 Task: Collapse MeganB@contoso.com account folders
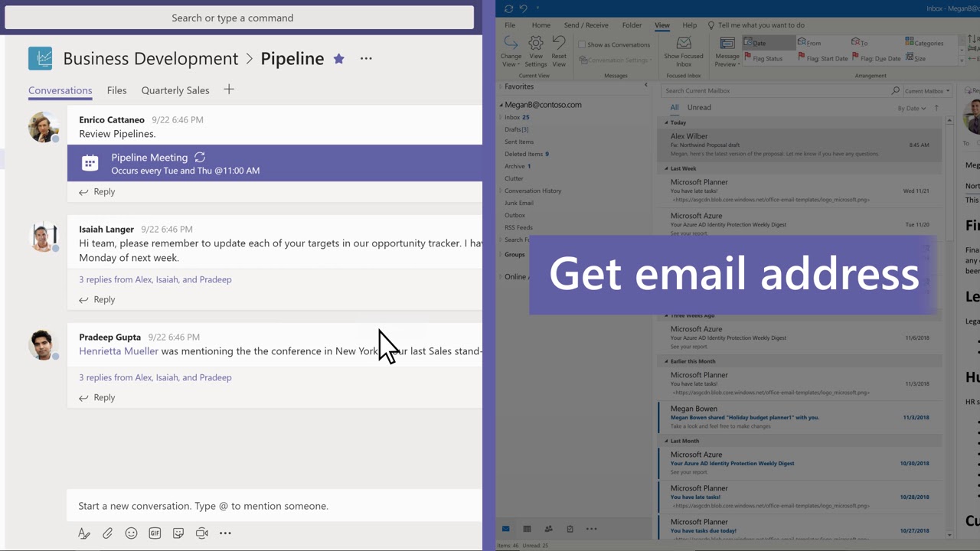[501, 105]
